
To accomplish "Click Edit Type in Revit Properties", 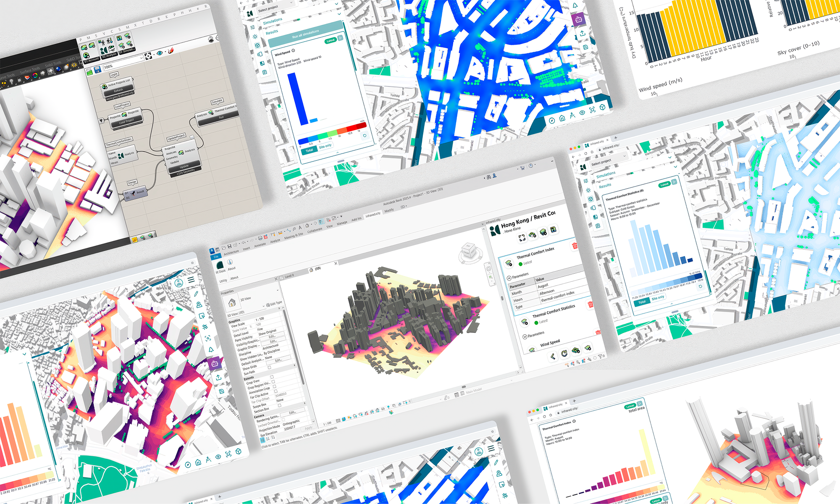I will click(x=274, y=303).
